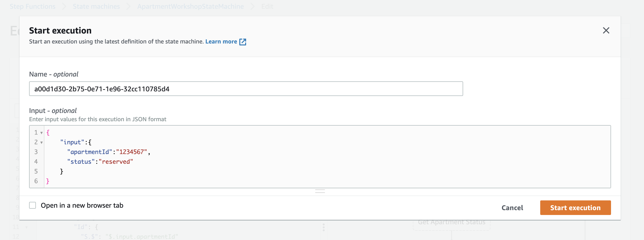Click the execution Name input field
Screen dimensions: 644x240
coord(246,89)
